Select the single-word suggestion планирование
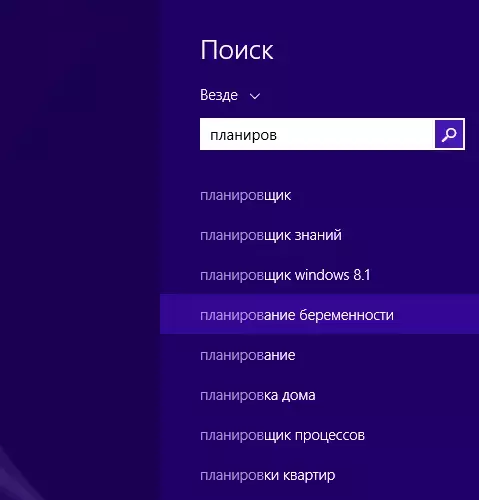The height and width of the screenshot is (500, 479). (x=319, y=355)
